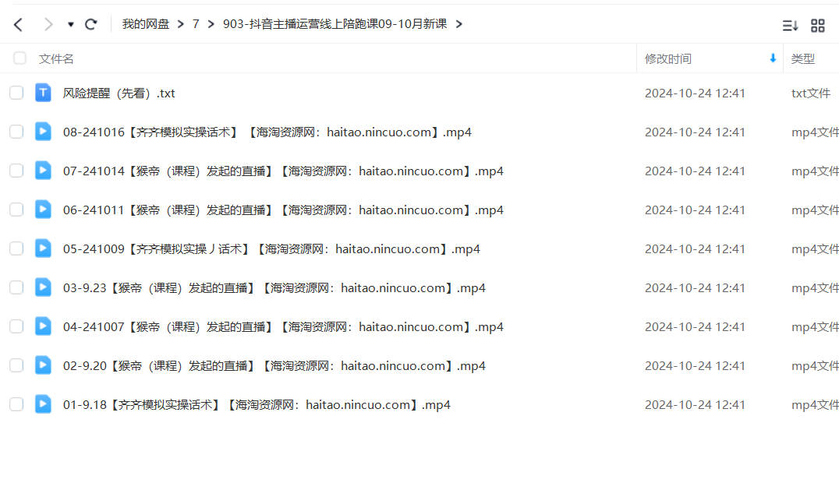Click the video icon for the 08-241016 file

[x=44, y=132]
